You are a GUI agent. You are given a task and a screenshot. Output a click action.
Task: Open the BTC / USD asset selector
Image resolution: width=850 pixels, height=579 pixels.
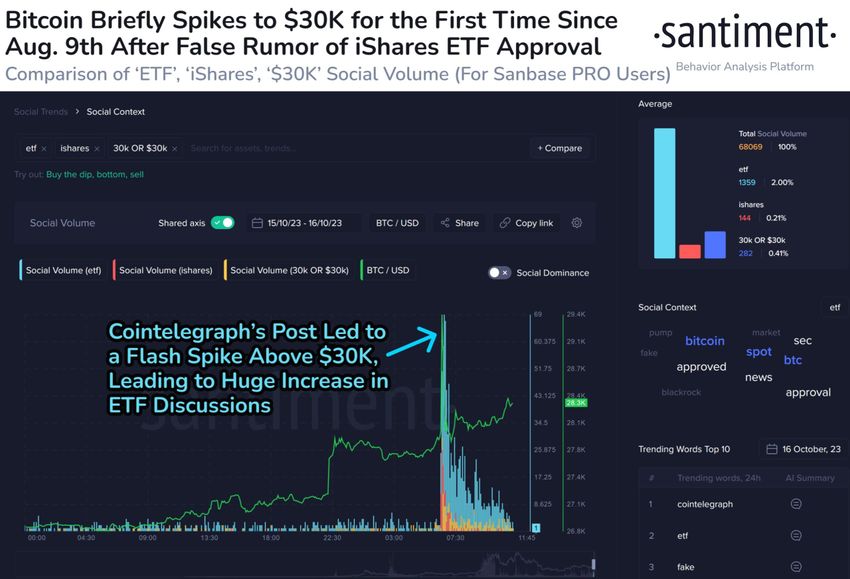[x=397, y=223]
